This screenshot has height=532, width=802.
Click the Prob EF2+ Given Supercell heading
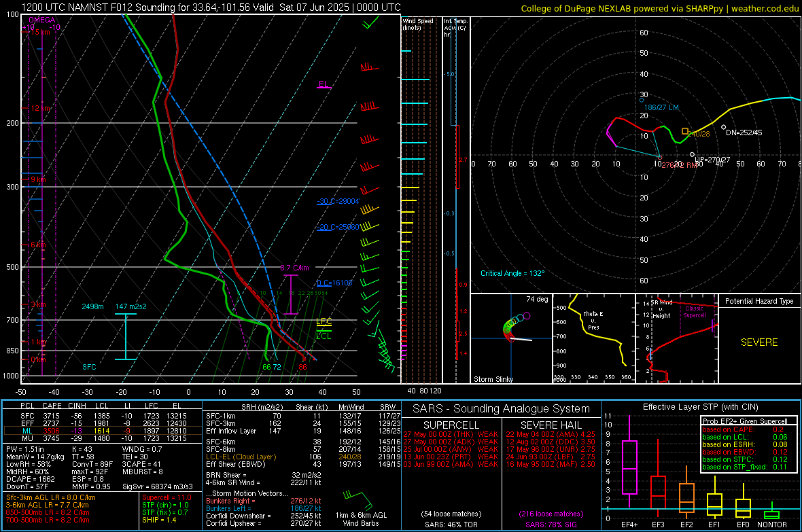(745, 421)
